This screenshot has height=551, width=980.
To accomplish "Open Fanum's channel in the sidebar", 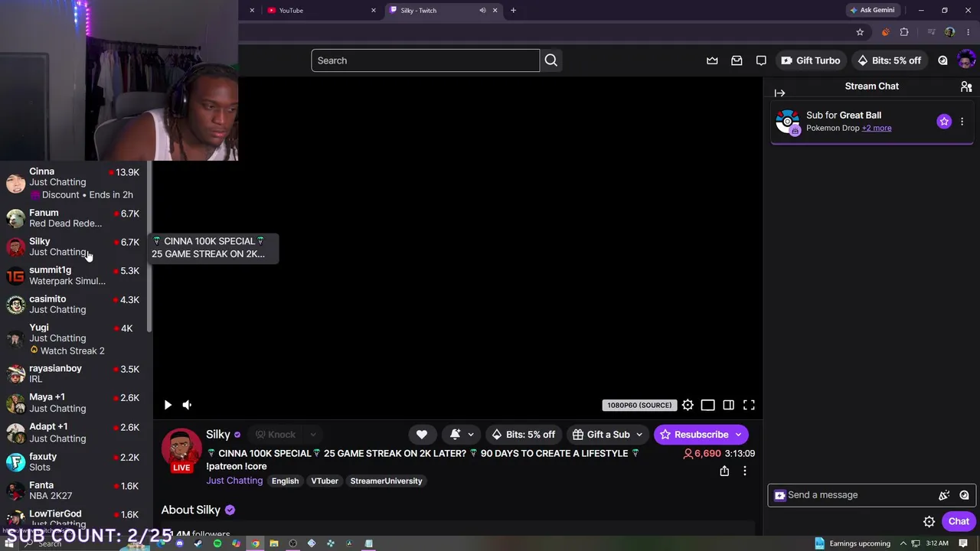I will pyautogui.click(x=74, y=218).
